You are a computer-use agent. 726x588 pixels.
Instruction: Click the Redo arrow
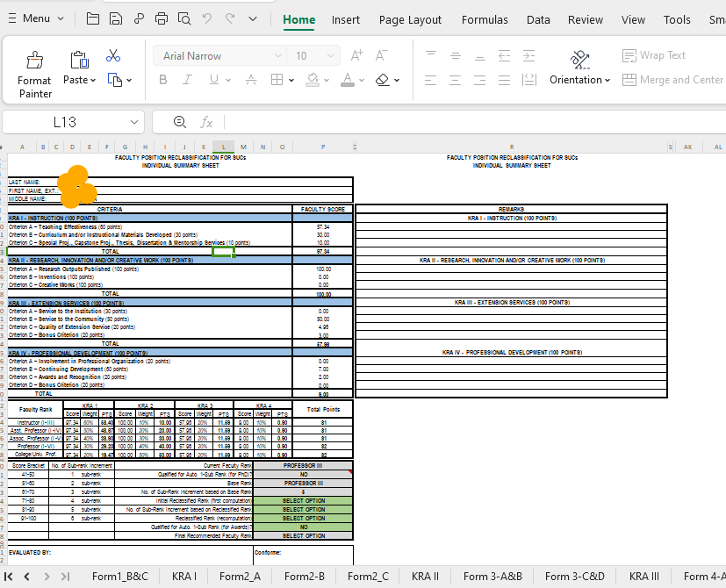pyautogui.click(x=230, y=19)
